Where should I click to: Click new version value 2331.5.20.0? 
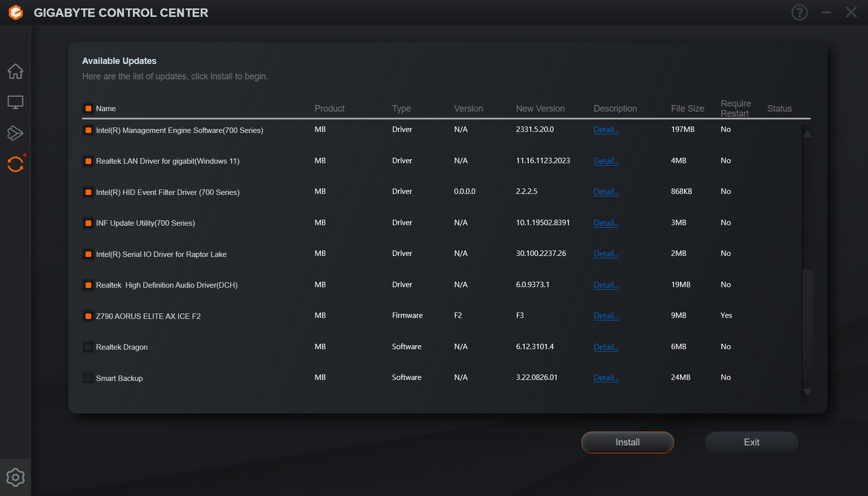coord(535,129)
